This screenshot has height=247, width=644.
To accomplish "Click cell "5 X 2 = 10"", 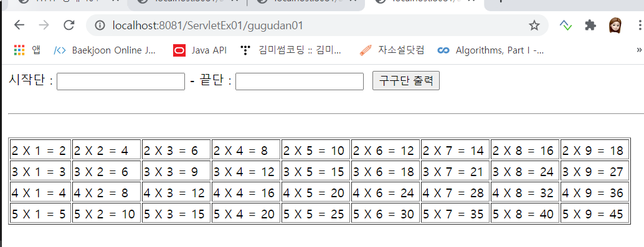I will tap(107, 213).
